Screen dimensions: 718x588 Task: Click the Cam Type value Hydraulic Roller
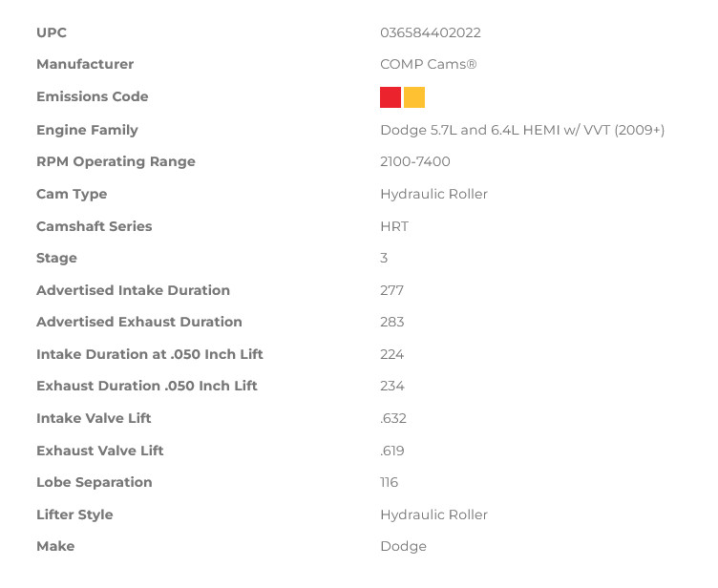433,194
